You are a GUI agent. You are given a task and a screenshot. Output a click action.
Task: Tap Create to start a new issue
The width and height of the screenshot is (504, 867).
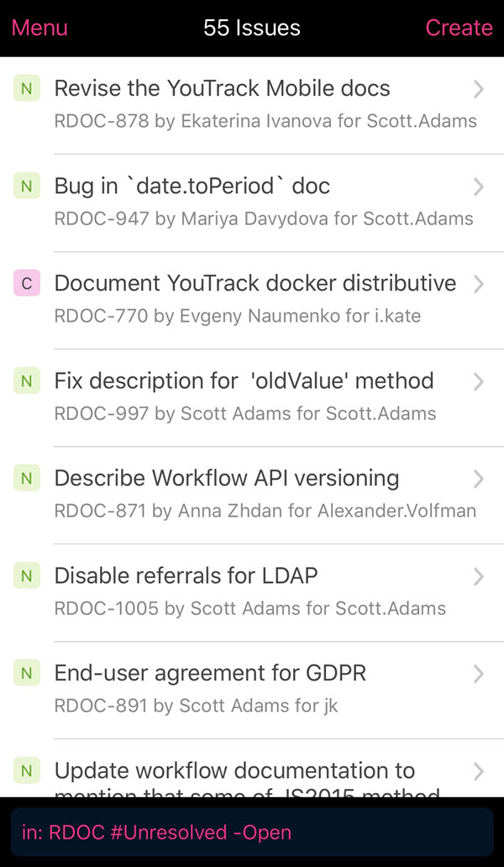(x=459, y=28)
